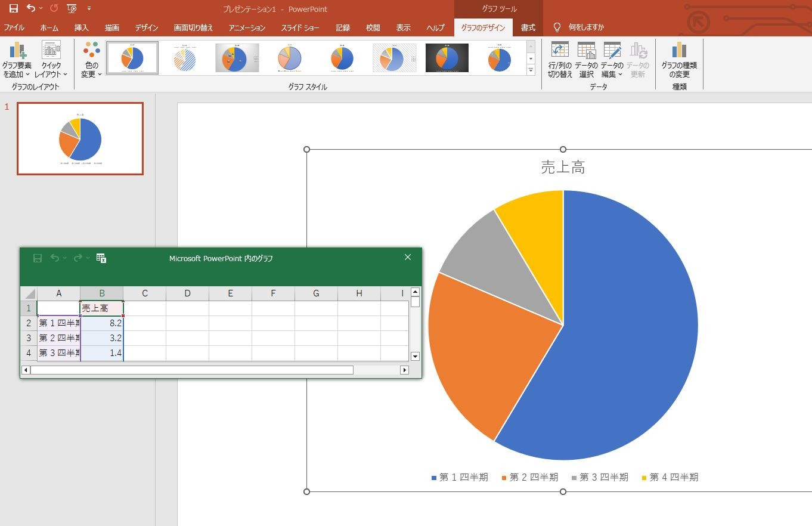Click cell with value 1.4
This screenshot has width=812, height=526.
tap(102, 353)
